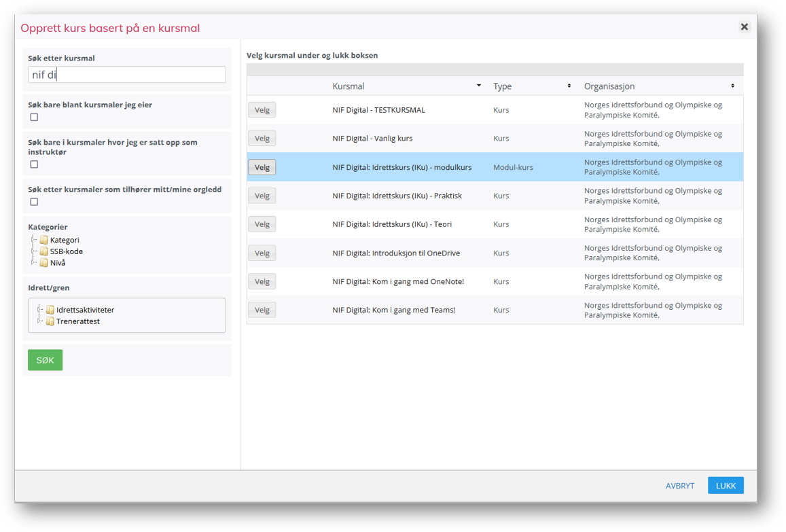Click 'NIF Digital - TESTKURSMAL' row text
The image size is (786, 532).
tap(378, 110)
